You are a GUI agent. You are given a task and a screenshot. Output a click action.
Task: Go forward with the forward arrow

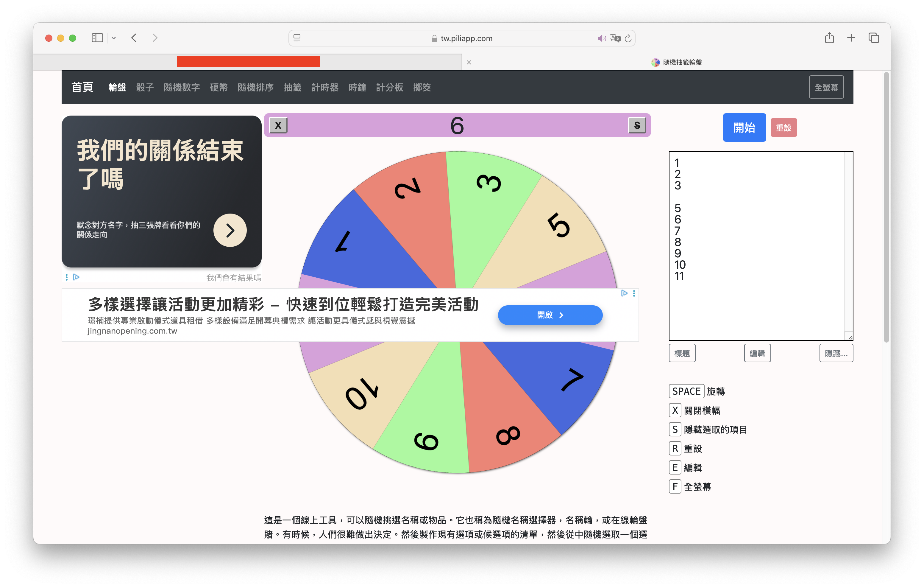tap(154, 38)
